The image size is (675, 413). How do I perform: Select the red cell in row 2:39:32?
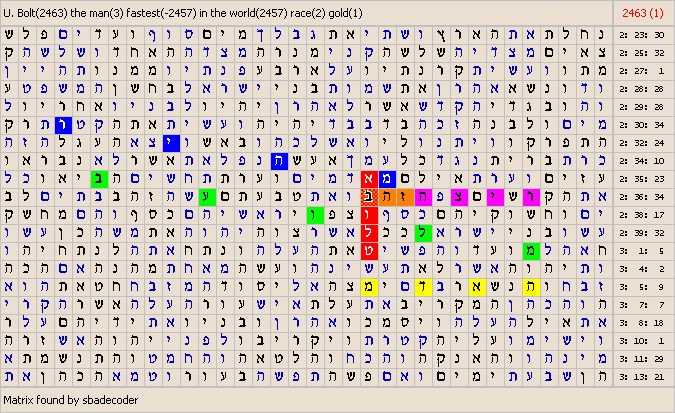(x=368, y=232)
